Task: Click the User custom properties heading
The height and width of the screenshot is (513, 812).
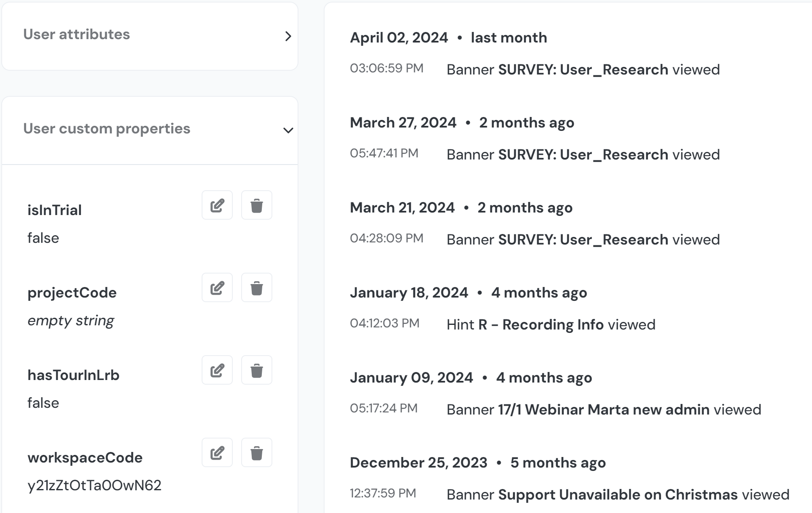Action: tap(106, 129)
